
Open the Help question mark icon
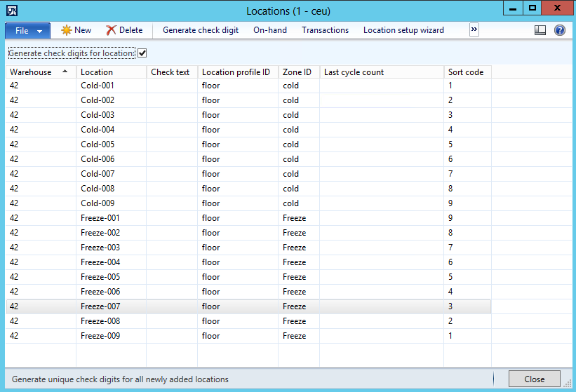coord(559,30)
